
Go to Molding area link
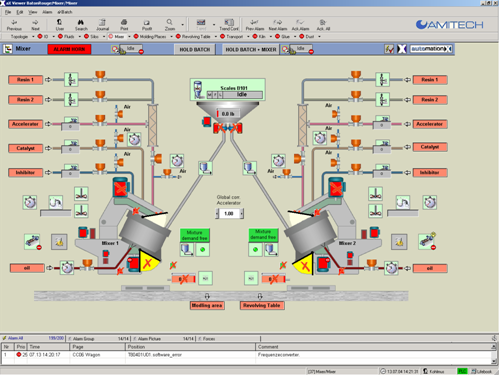tap(207, 305)
